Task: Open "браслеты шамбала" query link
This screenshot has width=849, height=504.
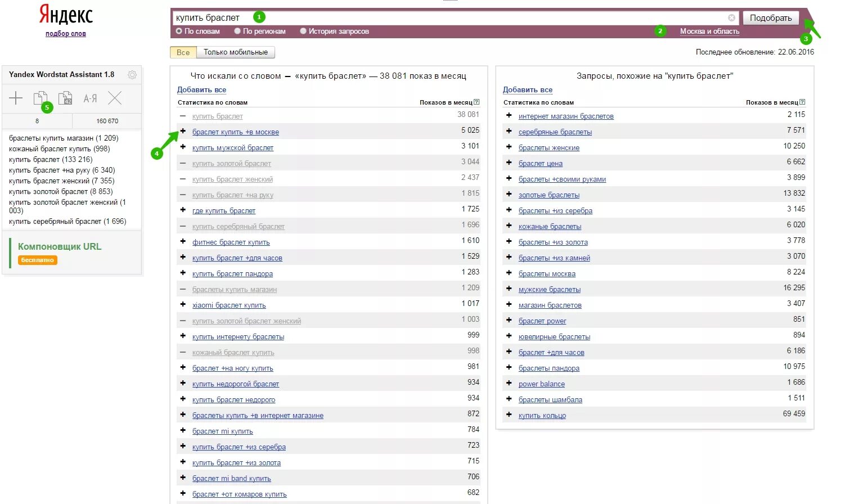Action: [550, 400]
